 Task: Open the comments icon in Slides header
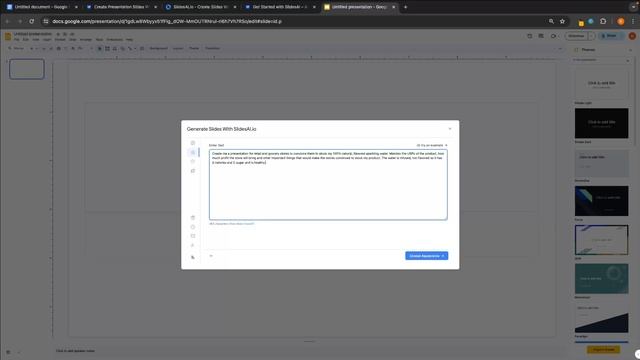tap(541, 36)
